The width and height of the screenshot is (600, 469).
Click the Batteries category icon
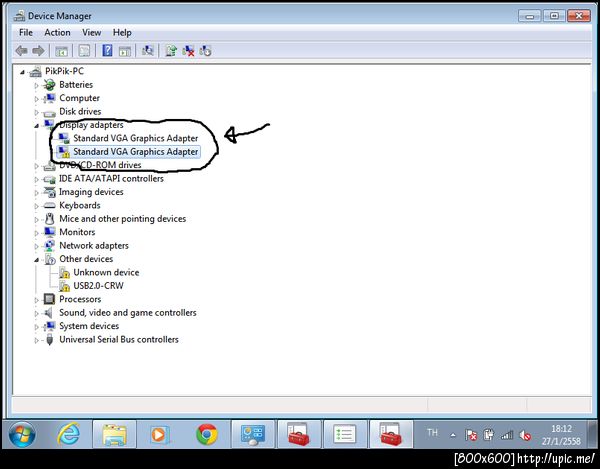click(49, 85)
